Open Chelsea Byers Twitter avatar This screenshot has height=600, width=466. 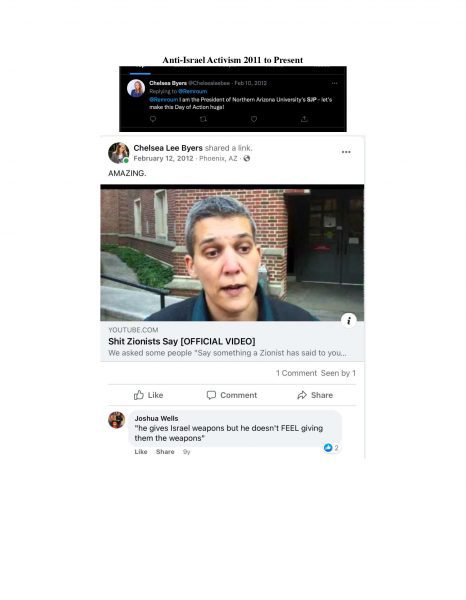[136, 88]
